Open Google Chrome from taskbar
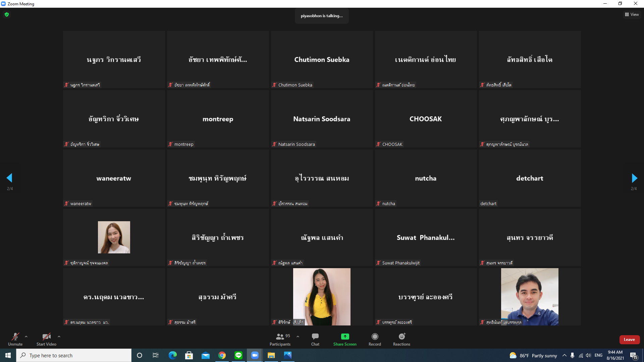This screenshot has width=644, height=362. point(222,355)
